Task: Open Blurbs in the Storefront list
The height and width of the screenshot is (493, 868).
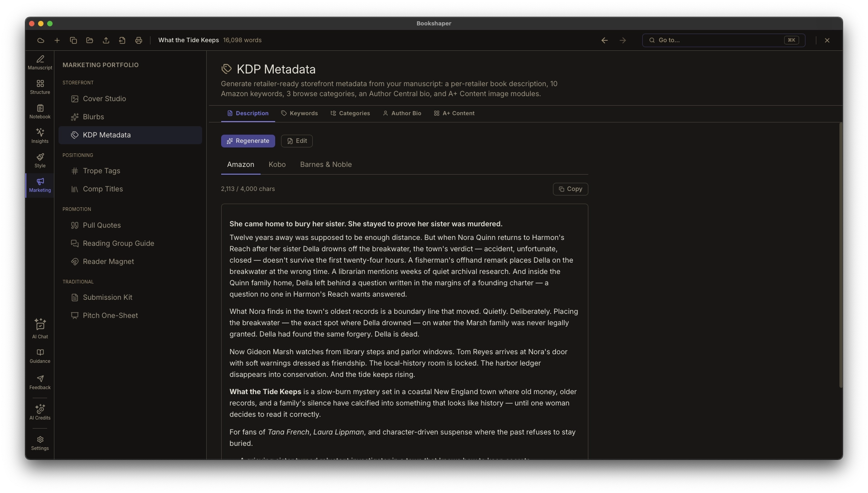Action: 130,117
